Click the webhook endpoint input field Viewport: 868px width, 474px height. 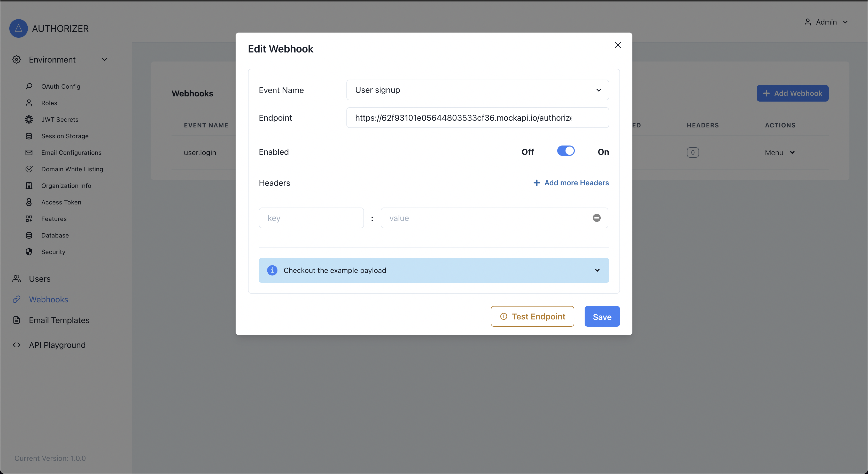click(x=477, y=117)
